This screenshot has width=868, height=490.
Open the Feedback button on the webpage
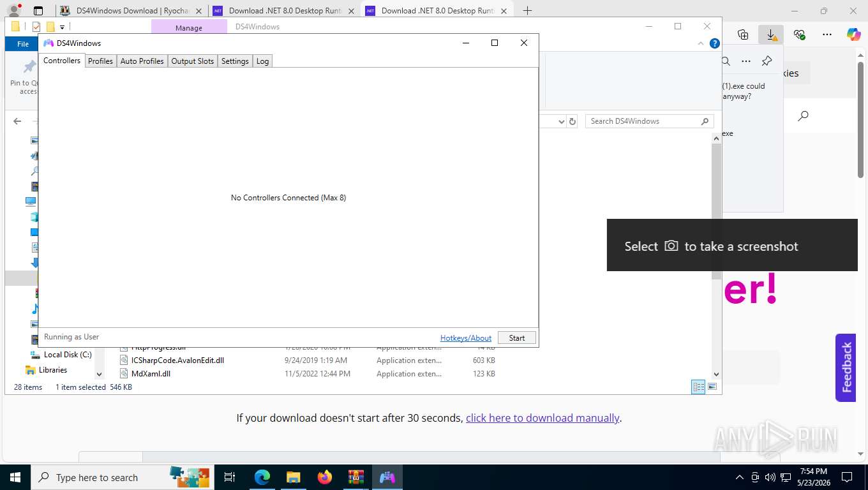(x=846, y=367)
